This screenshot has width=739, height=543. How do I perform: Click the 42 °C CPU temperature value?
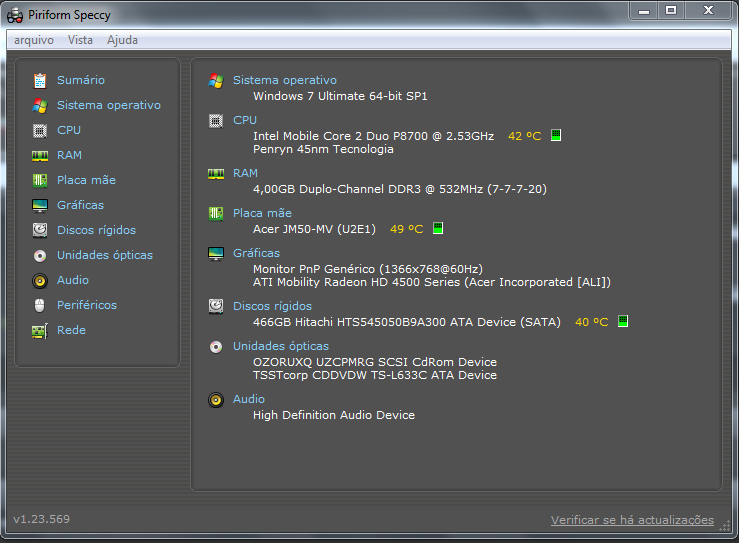[x=525, y=136]
